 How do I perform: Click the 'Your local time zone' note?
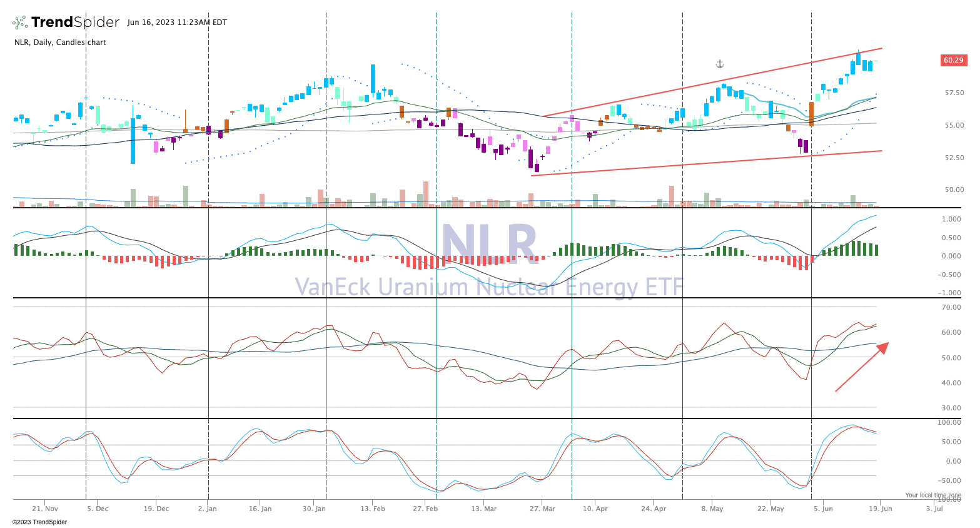(933, 495)
